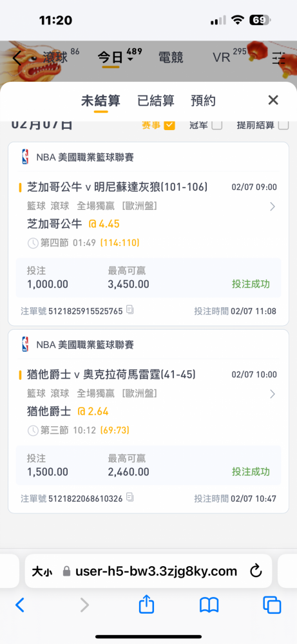The height and width of the screenshot is (644, 297).
Task: Copy bet slip number 5121825915525765
Action: pyautogui.click(x=129, y=310)
